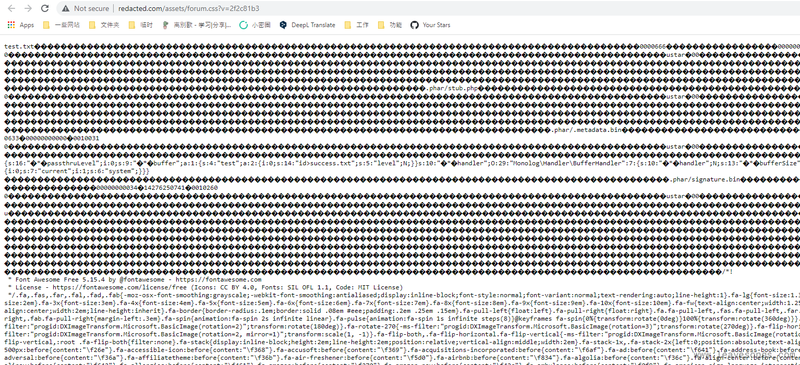
Task: Open the 高别歌 bookmark
Action: pos(197,25)
